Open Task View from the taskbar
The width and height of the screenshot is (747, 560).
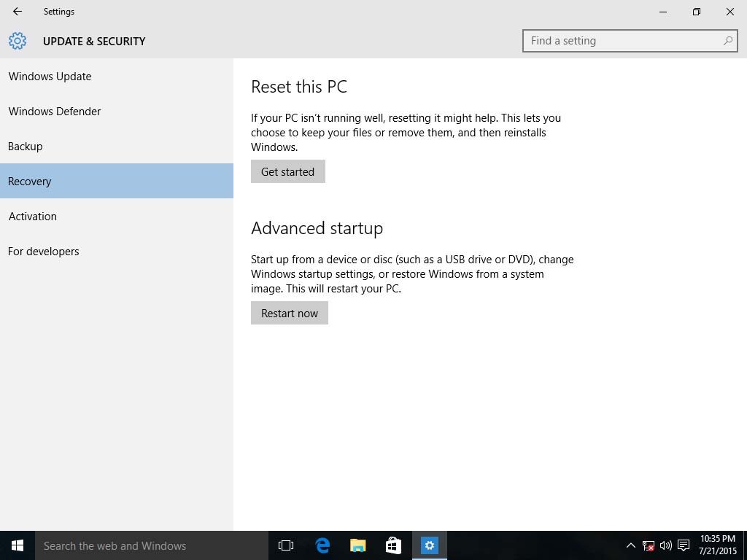286,545
